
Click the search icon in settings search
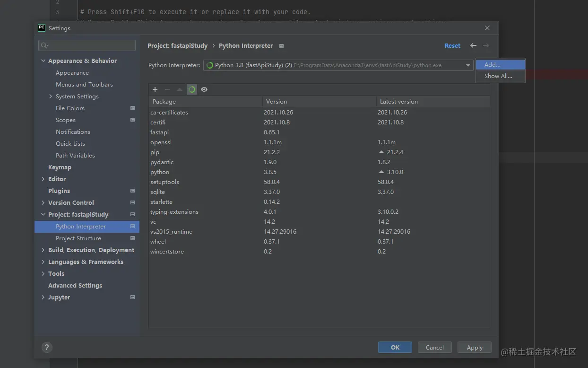pos(44,45)
